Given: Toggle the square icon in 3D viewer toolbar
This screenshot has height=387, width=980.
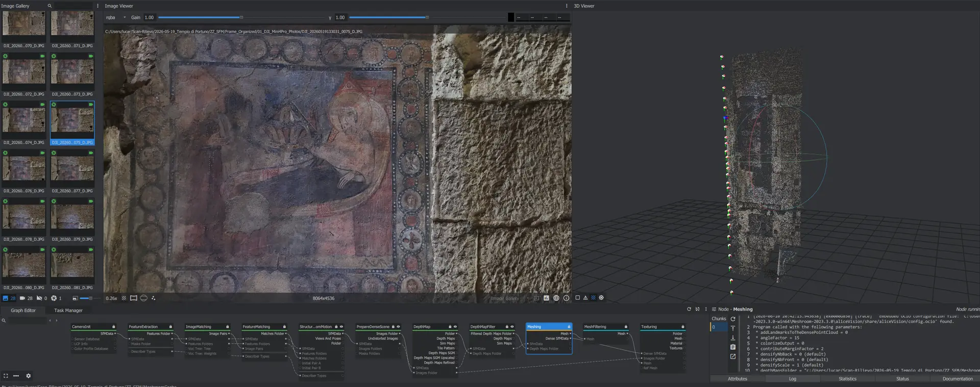Looking at the screenshot, I should pos(577,298).
